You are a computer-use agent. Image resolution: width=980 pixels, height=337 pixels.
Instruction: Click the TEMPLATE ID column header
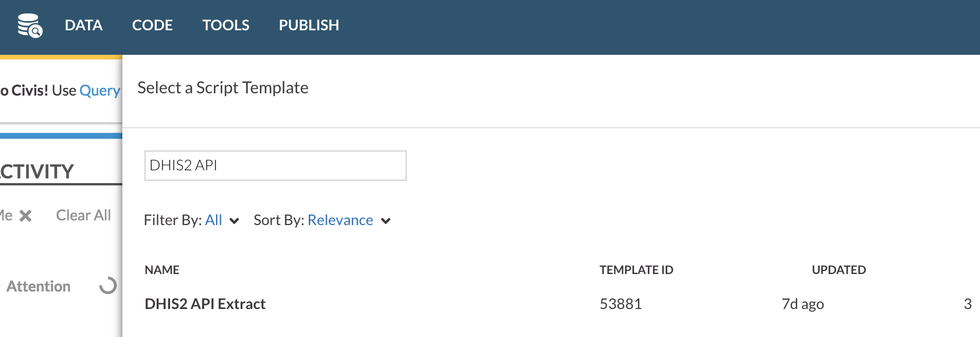pyautogui.click(x=636, y=270)
